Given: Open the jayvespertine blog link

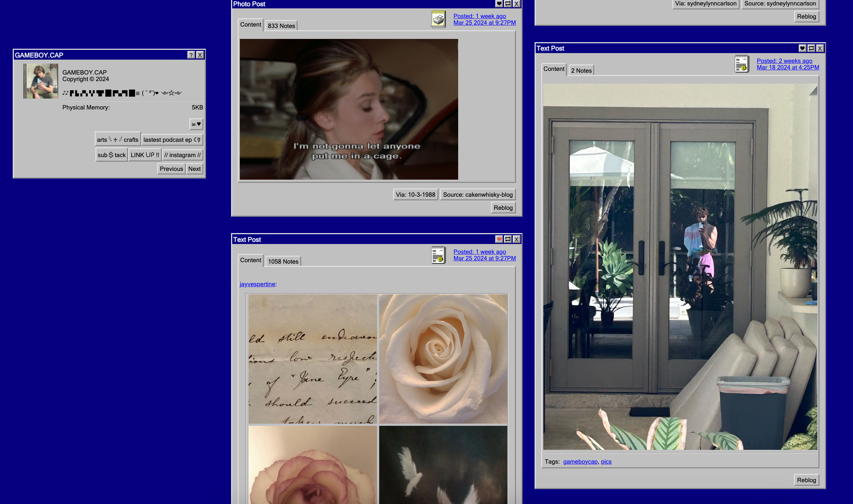Looking at the screenshot, I should pyautogui.click(x=257, y=284).
